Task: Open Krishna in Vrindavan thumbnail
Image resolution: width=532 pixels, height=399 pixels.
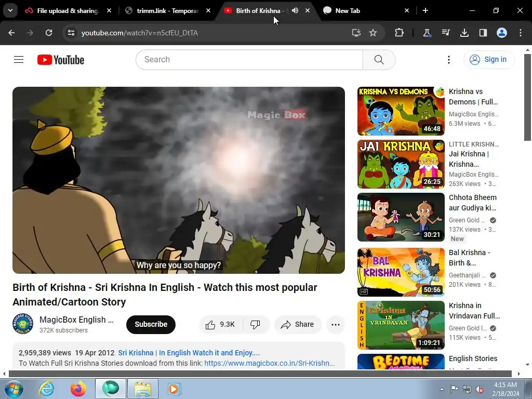Action: (x=401, y=325)
